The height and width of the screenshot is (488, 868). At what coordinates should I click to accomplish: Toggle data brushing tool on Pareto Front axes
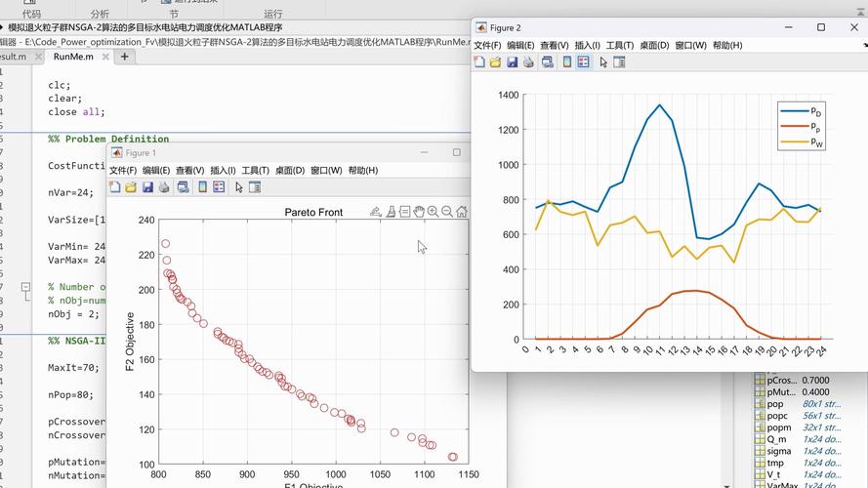pos(391,212)
